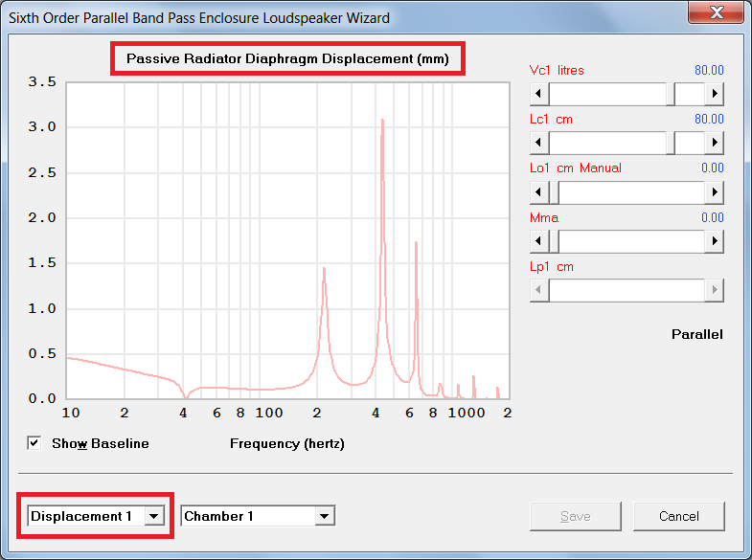Click left arrow of Mma slider
The image size is (752, 560).
click(539, 241)
